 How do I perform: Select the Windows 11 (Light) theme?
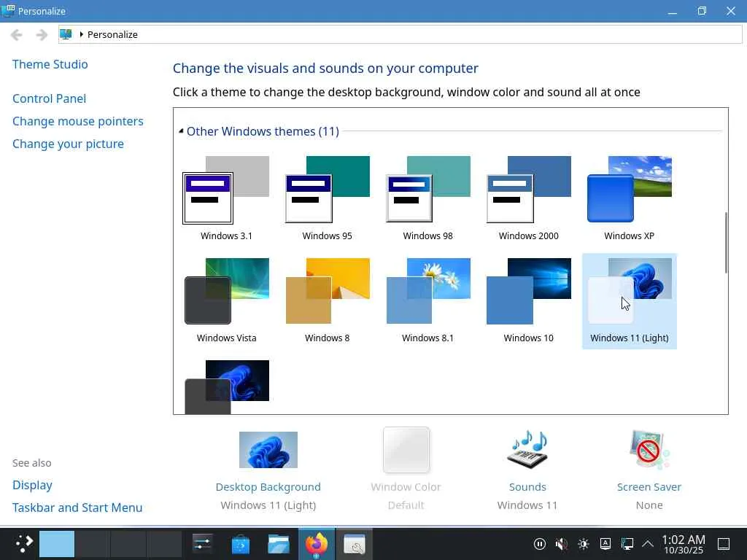point(630,301)
